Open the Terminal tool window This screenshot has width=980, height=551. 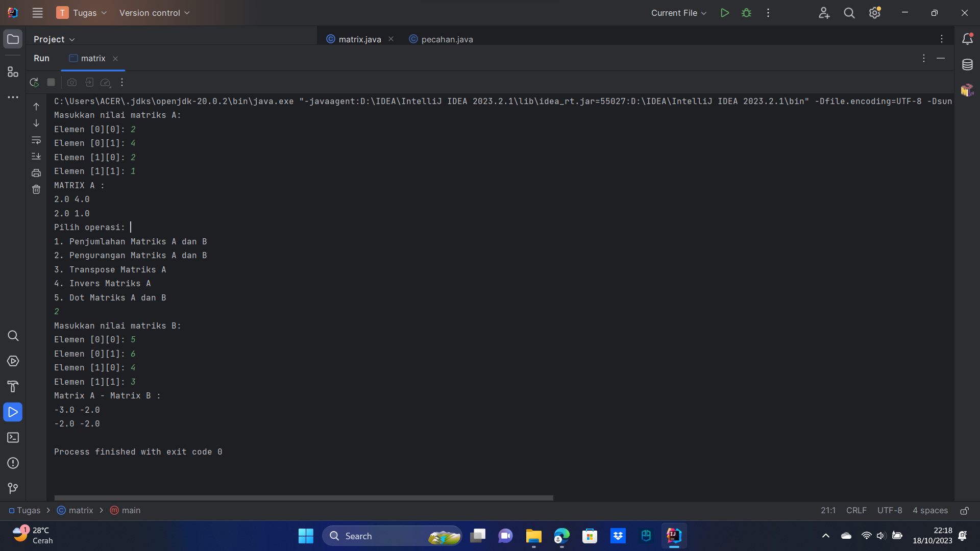click(x=13, y=438)
